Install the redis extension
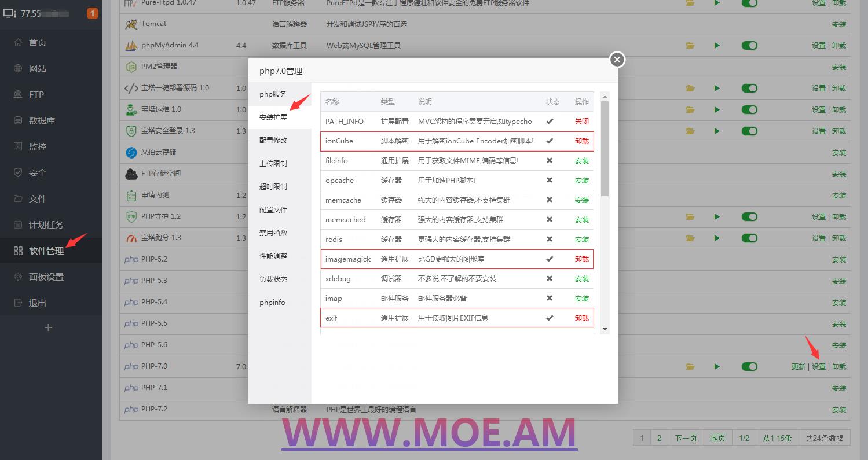 [581, 240]
